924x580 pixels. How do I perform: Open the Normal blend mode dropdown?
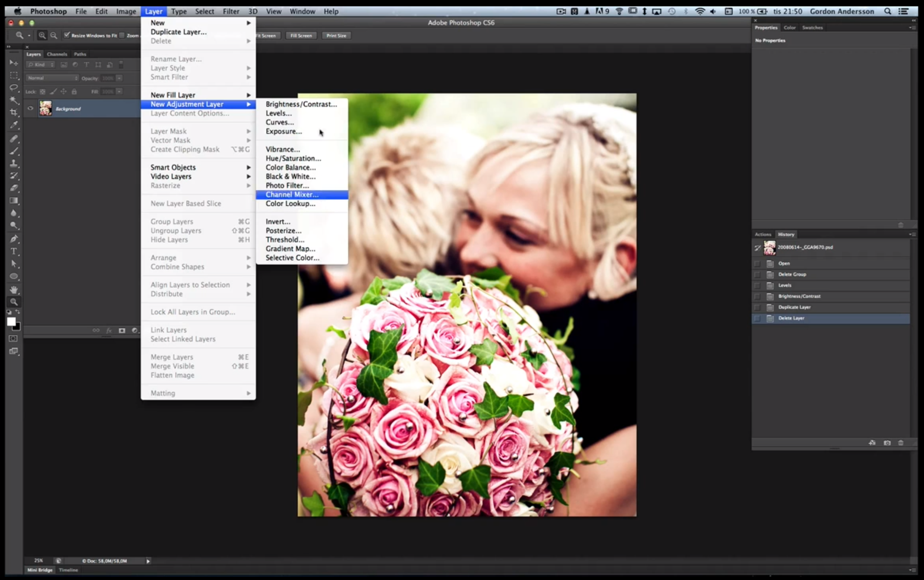(52, 78)
